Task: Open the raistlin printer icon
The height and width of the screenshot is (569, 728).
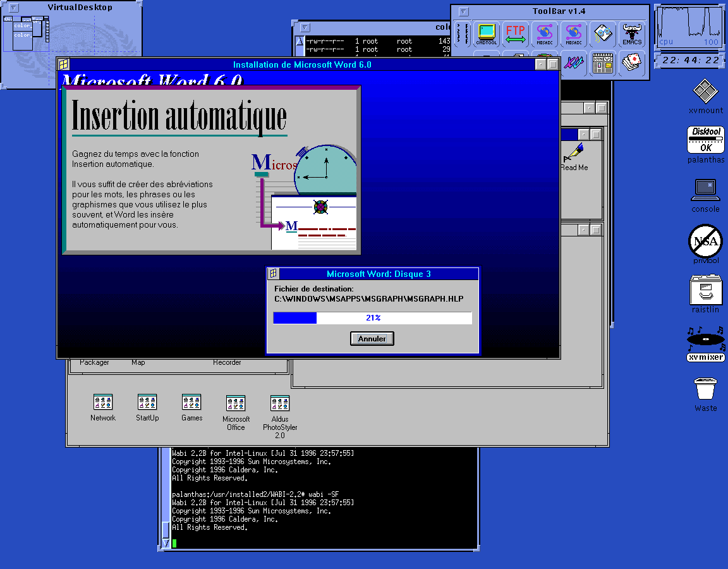Action: [705, 293]
